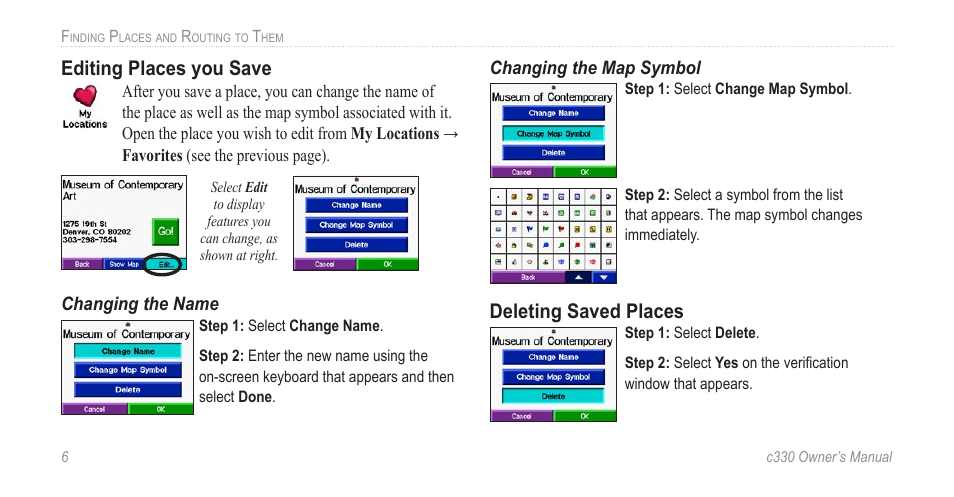Tap Back below the symbol grid

528,277
